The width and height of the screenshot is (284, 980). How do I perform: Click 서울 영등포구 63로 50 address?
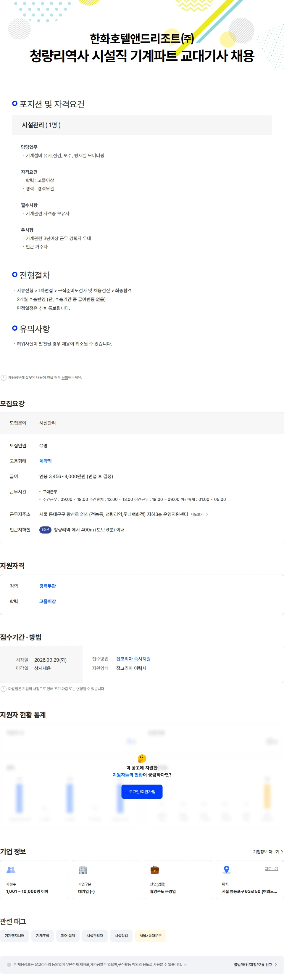[x=249, y=891]
